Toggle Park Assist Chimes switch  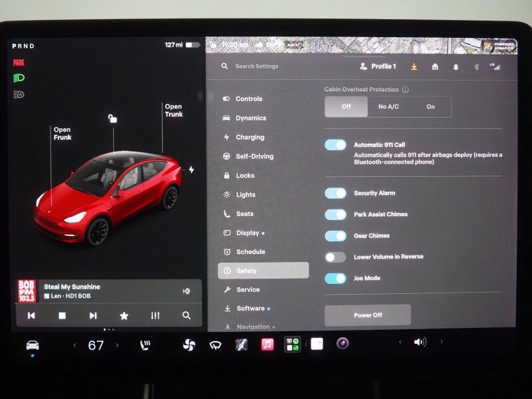[x=336, y=214]
